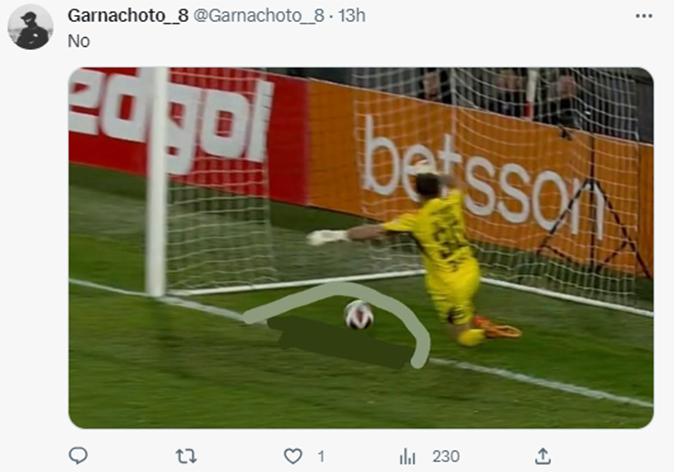Click the reply speech bubble icon

click(x=78, y=456)
